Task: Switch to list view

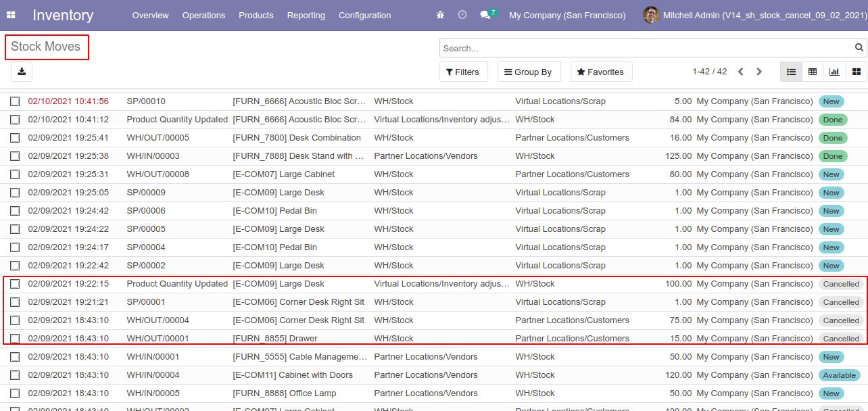Action: [x=791, y=72]
